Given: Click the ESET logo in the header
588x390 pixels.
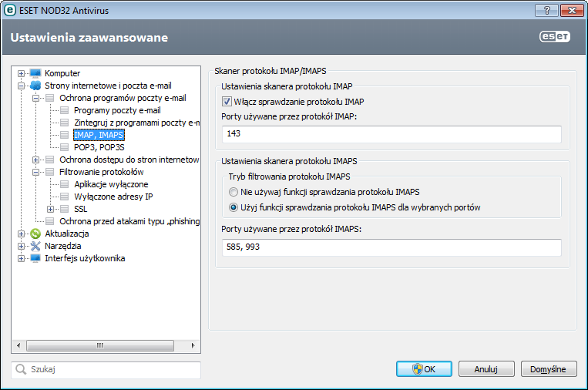Looking at the screenshot, I should coord(555,36).
